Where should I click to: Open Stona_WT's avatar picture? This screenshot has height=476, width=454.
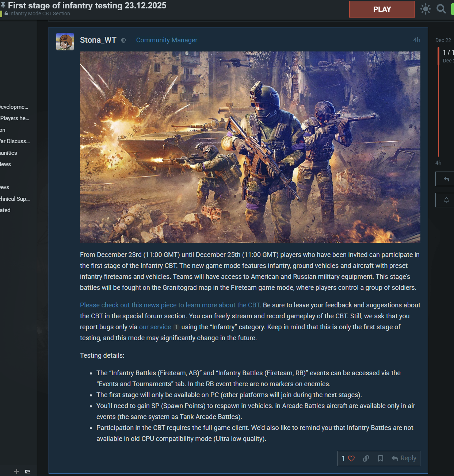[65, 42]
